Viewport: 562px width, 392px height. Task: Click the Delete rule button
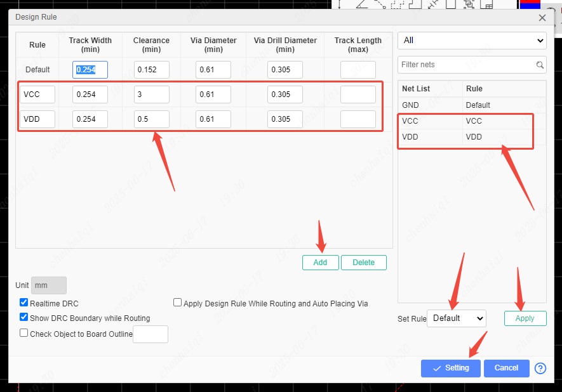pyautogui.click(x=363, y=263)
